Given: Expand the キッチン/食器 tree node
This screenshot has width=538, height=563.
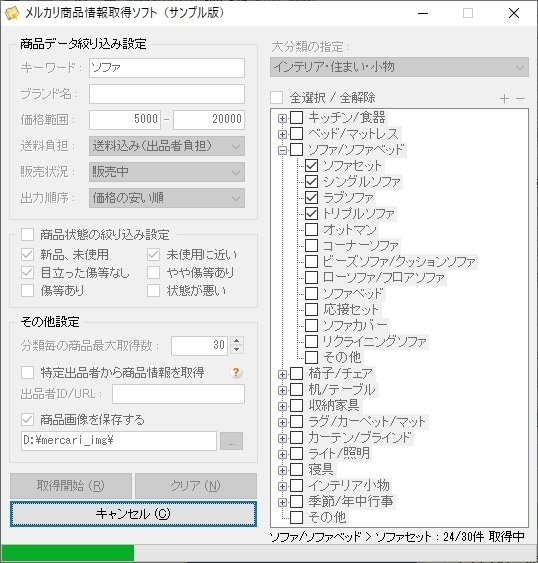Looking at the screenshot, I should click(282, 118).
